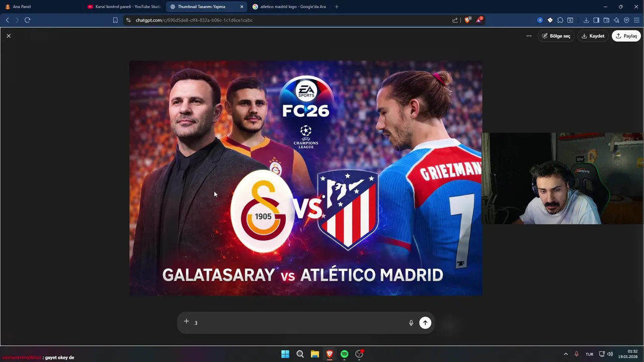Open volume control from the speaker icon
Image resolution: width=644 pixels, height=362 pixels.
point(610,354)
